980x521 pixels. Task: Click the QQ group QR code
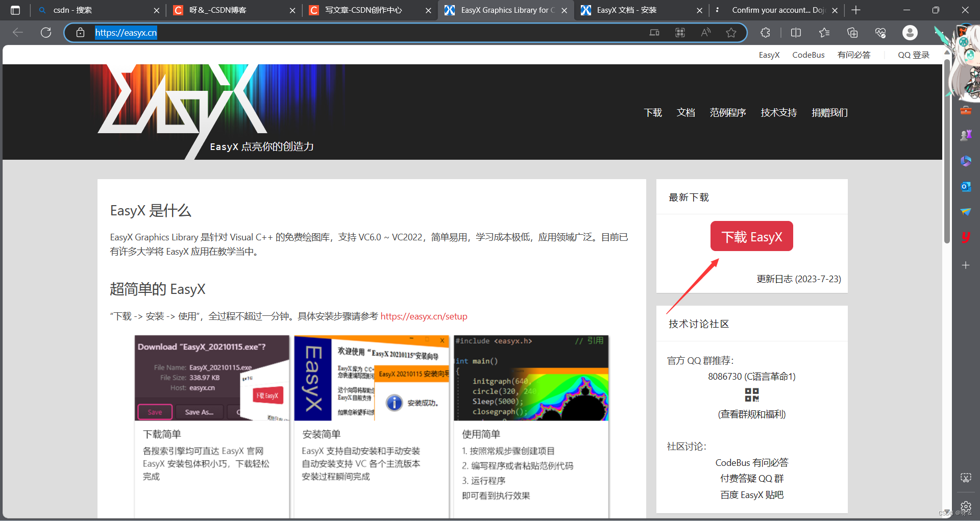pos(751,395)
